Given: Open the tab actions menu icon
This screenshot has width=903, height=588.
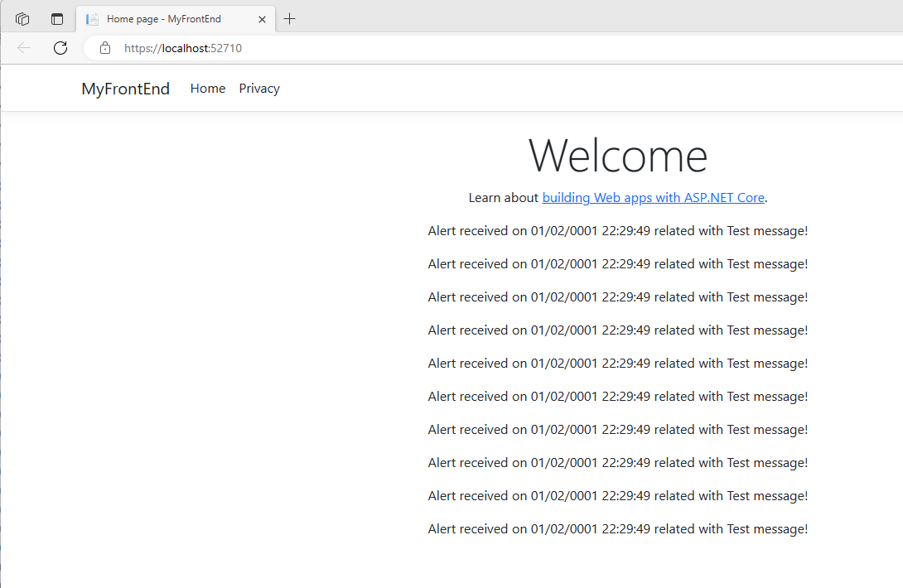Looking at the screenshot, I should tap(56, 17).
